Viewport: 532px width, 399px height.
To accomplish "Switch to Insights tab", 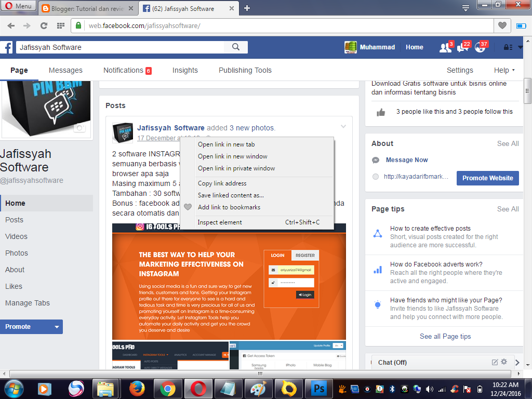I will 185,70.
